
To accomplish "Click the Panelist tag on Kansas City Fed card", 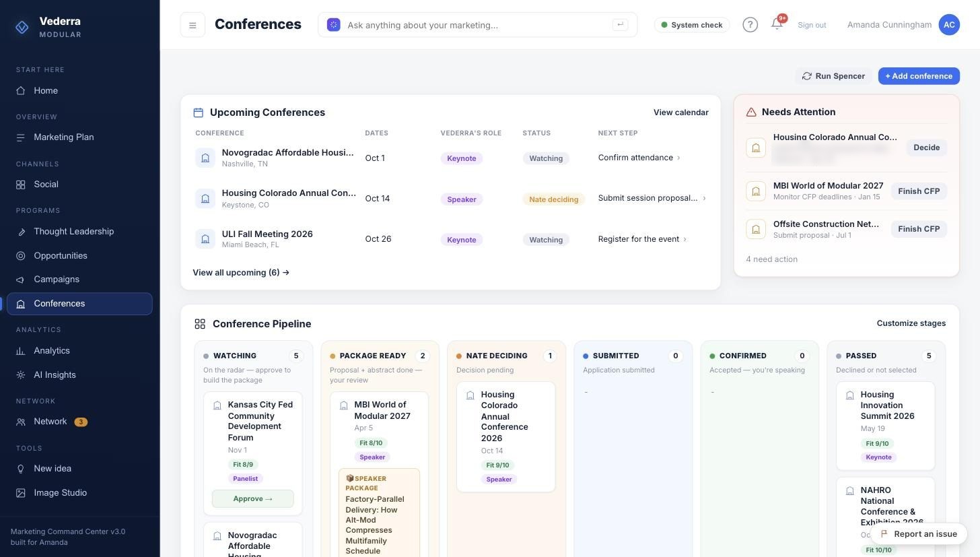I will (x=245, y=479).
